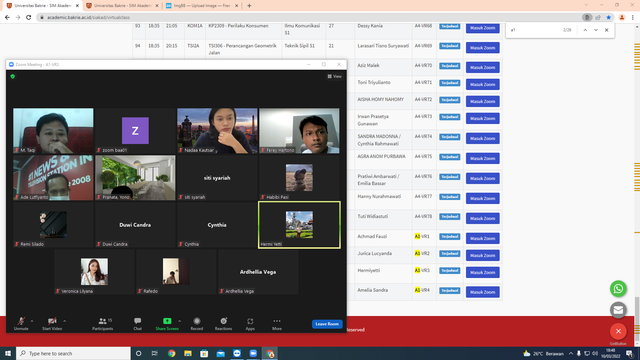Show hidden system tray icons
This screenshot has height=360, width=640.
(571, 353)
